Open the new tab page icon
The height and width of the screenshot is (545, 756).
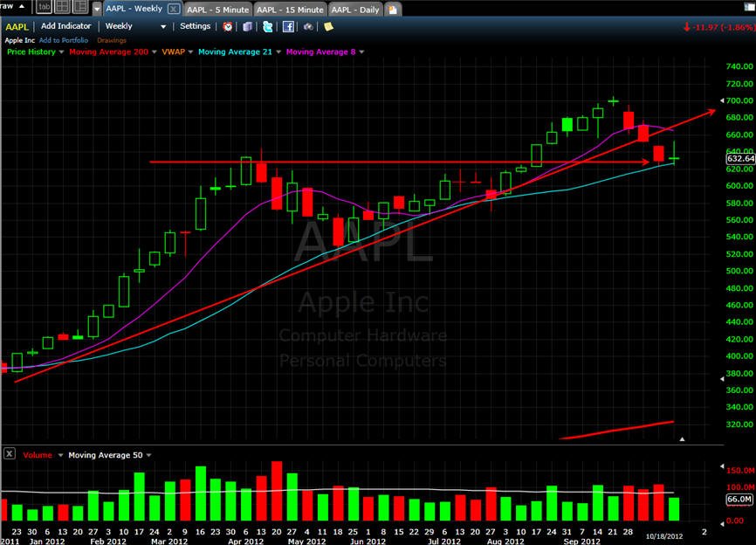[x=393, y=10]
